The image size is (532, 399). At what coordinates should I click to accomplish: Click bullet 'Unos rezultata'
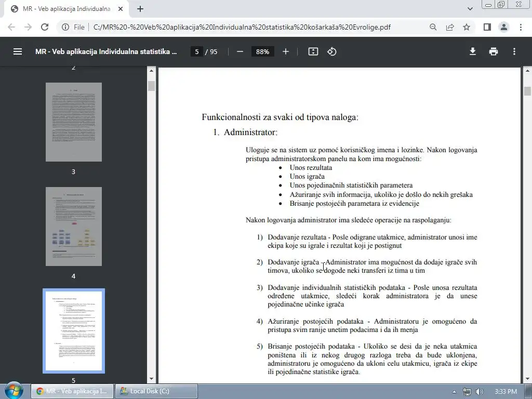(311, 168)
